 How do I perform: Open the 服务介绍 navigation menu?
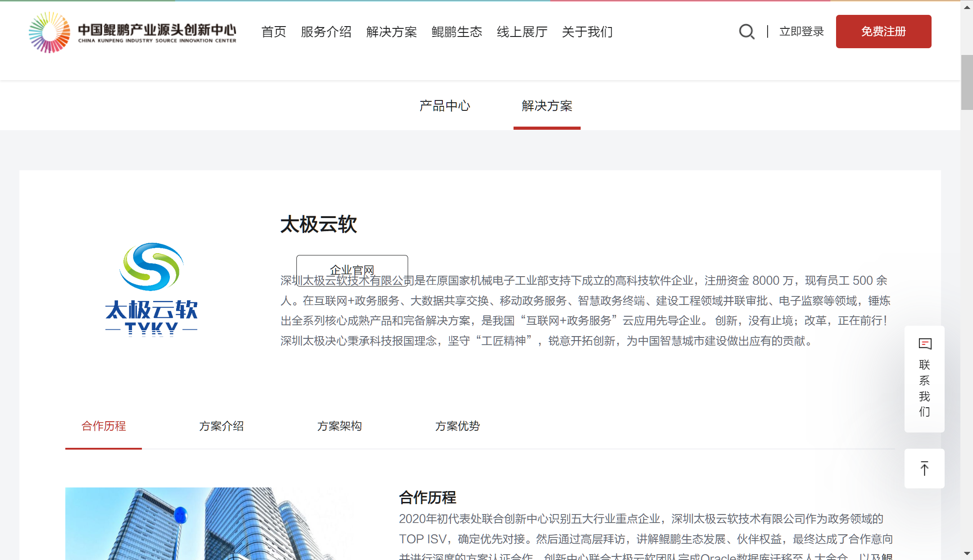tap(326, 32)
